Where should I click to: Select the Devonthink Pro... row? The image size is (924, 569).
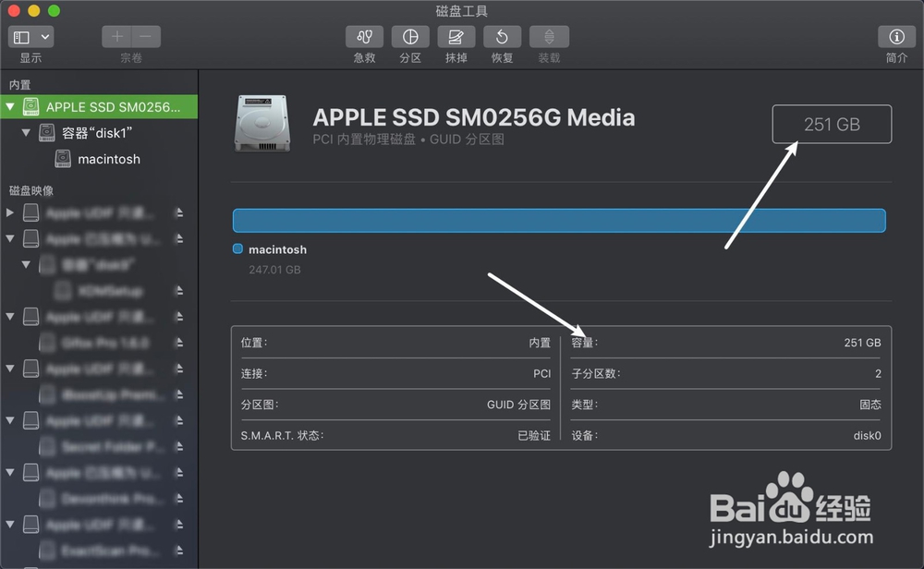[x=99, y=498]
